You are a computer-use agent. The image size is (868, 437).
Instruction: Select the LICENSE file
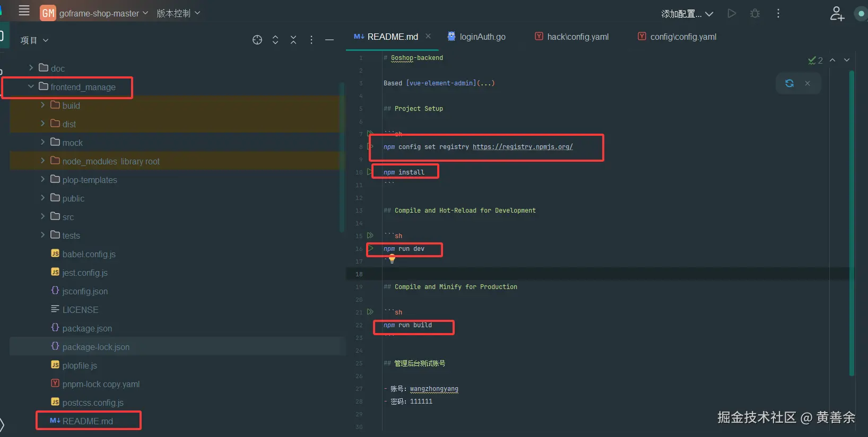pos(74,310)
